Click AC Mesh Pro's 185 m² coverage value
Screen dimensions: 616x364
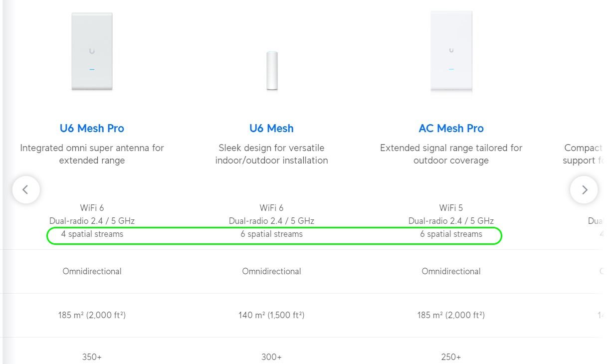[451, 315]
